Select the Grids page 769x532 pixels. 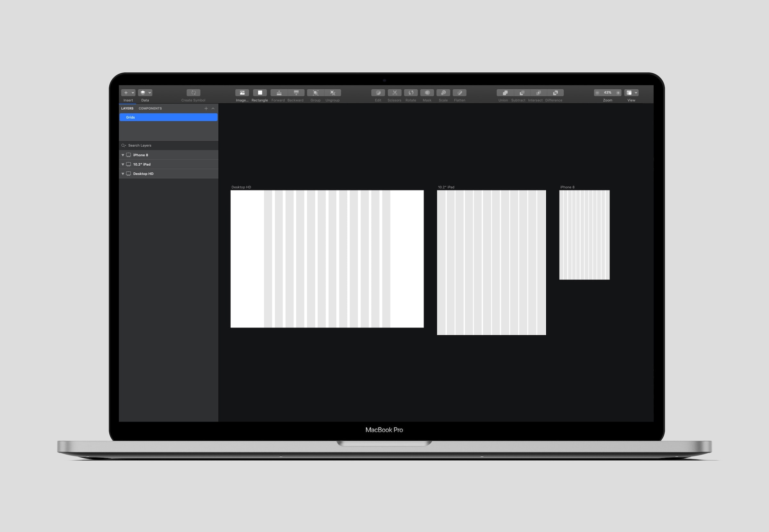(x=169, y=117)
